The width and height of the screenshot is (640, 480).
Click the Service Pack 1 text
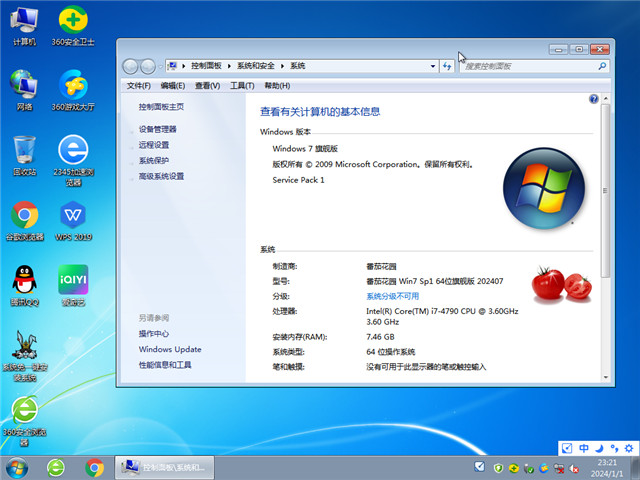pyautogui.click(x=298, y=180)
